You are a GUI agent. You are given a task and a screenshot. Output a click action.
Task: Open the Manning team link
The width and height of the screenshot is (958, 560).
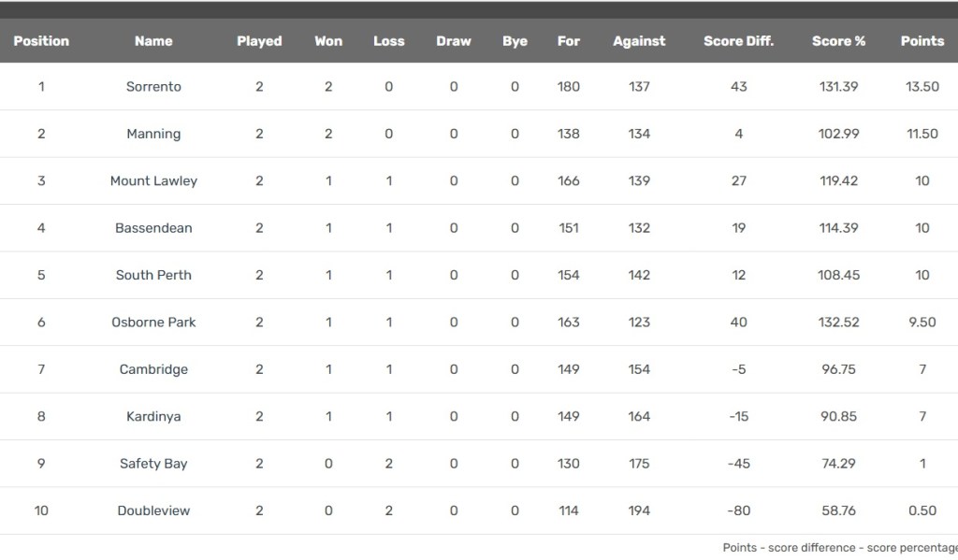tap(153, 134)
